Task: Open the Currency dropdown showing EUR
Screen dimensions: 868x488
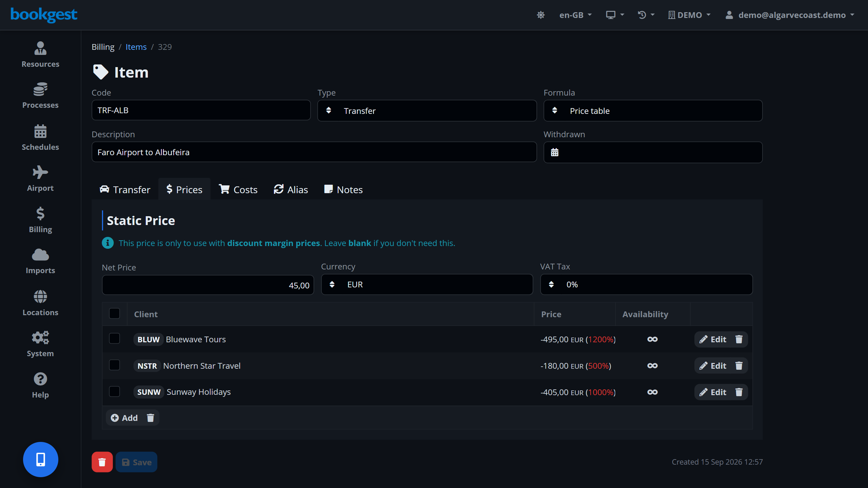Action: click(x=427, y=284)
